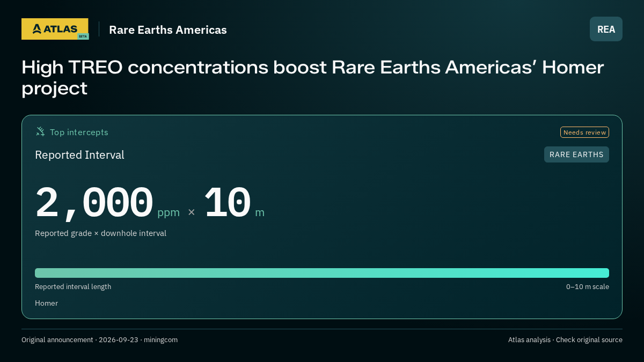644x362 pixels.
Task: Click the REA ticker badge
Action: (x=606, y=29)
